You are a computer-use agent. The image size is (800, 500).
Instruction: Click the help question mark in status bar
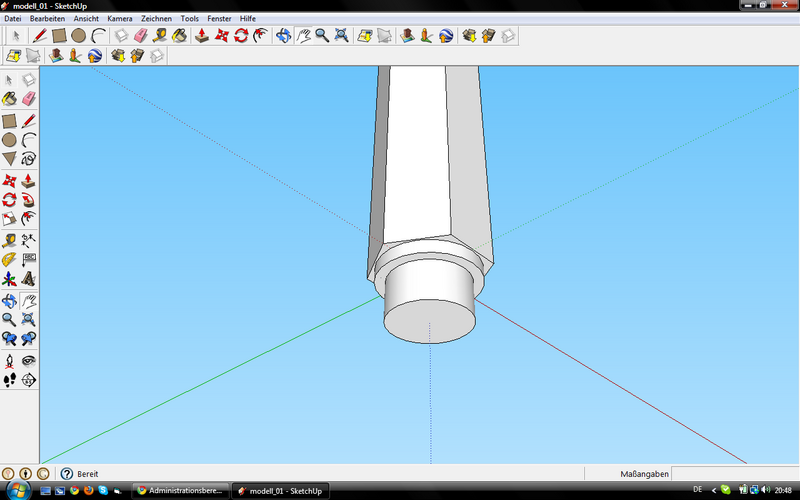(x=67, y=473)
